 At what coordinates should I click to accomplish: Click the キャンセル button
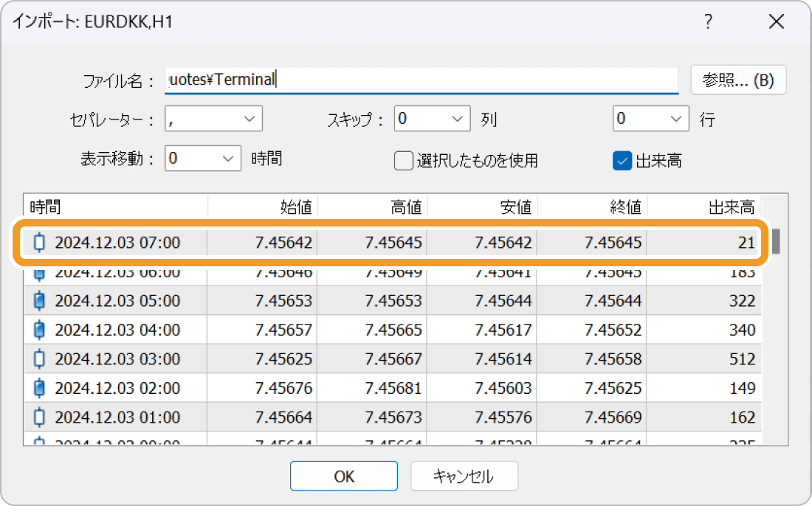[x=464, y=476]
